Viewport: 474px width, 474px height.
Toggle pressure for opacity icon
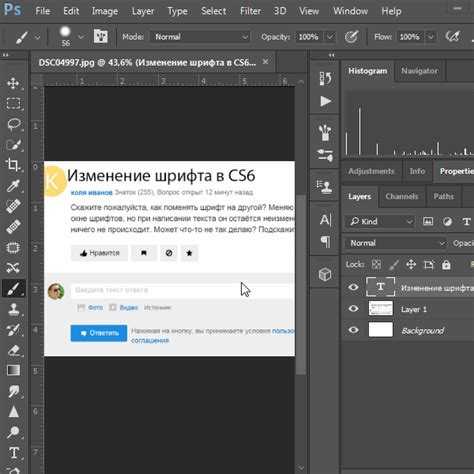tap(351, 36)
